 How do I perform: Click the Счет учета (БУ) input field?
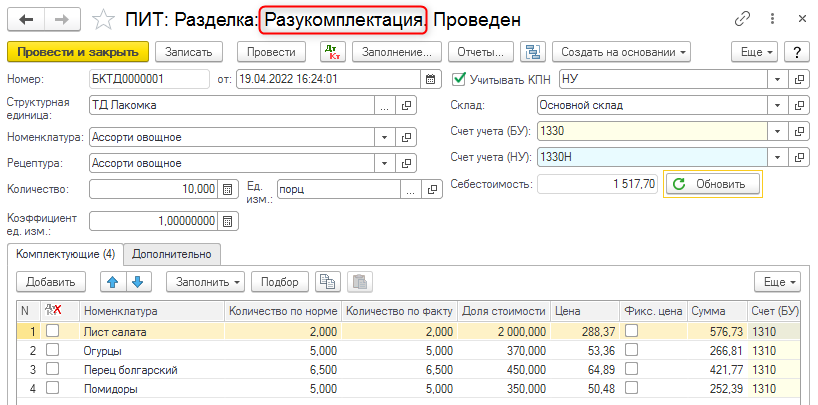click(651, 130)
